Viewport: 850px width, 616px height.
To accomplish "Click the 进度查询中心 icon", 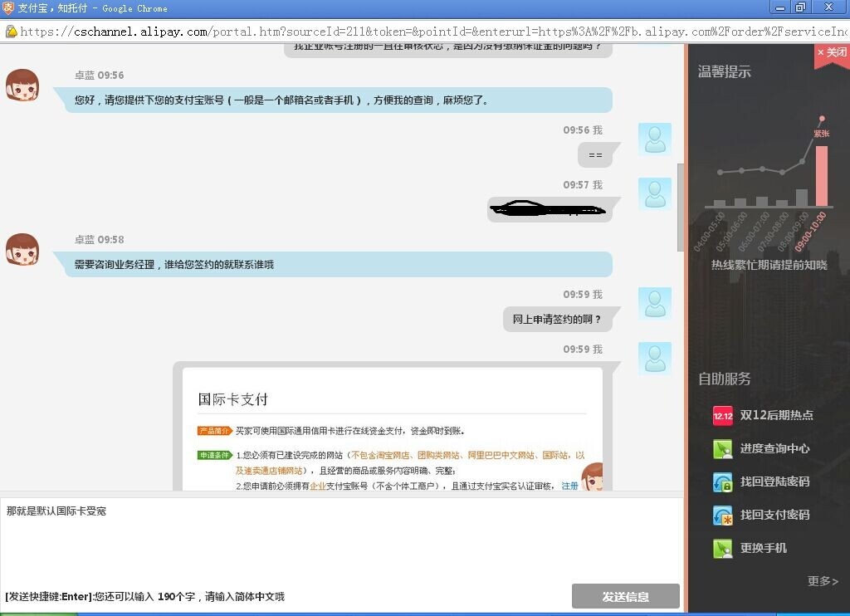I will click(723, 448).
